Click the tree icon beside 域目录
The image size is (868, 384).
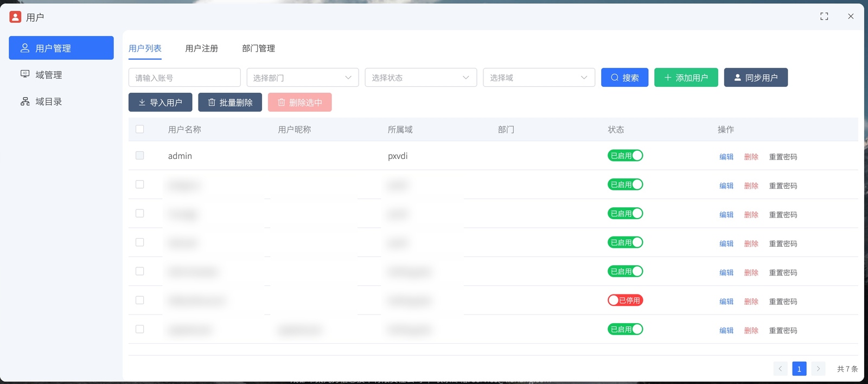(x=25, y=101)
